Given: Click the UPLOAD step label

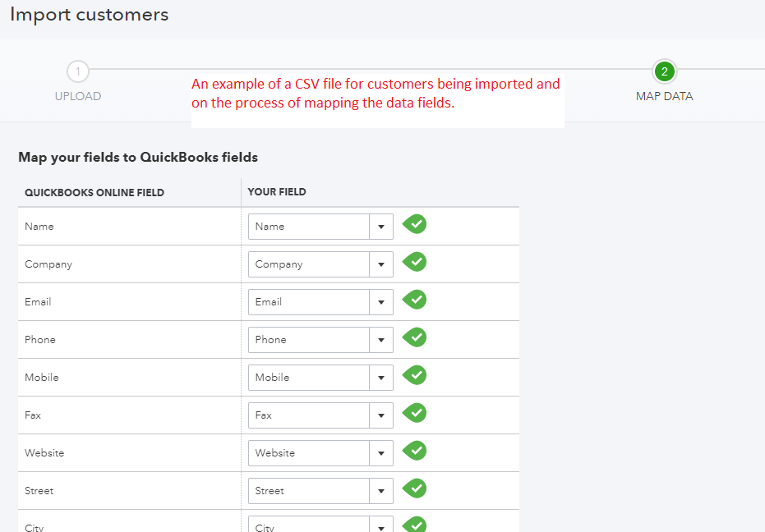Looking at the screenshot, I should [x=78, y=96].
